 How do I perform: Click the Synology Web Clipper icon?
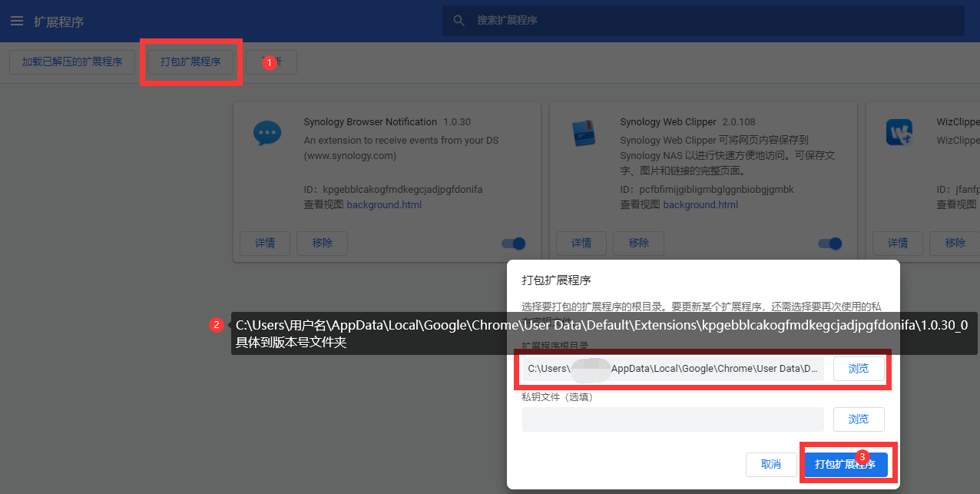(x=584, y=133)
